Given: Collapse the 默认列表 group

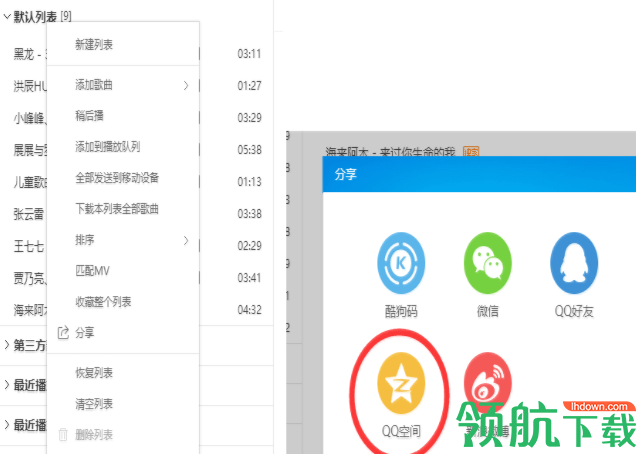Looking at the screenshot, I should click(x=7, y=17).
